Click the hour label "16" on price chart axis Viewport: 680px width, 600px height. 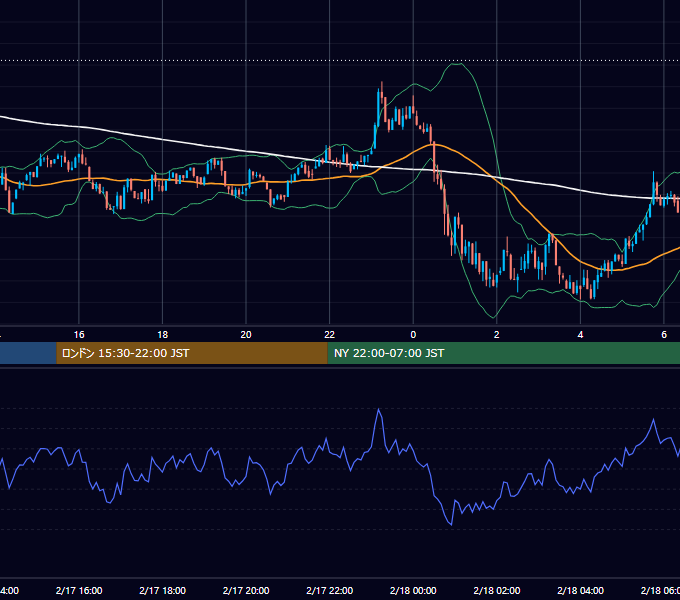pyautogui.click(x=79, y=335)
